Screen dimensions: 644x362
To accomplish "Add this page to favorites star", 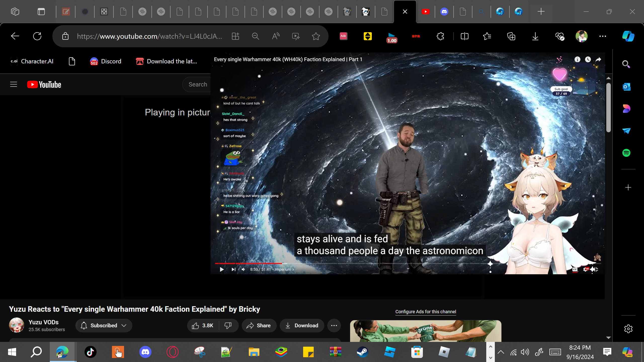I will point(316,36).
